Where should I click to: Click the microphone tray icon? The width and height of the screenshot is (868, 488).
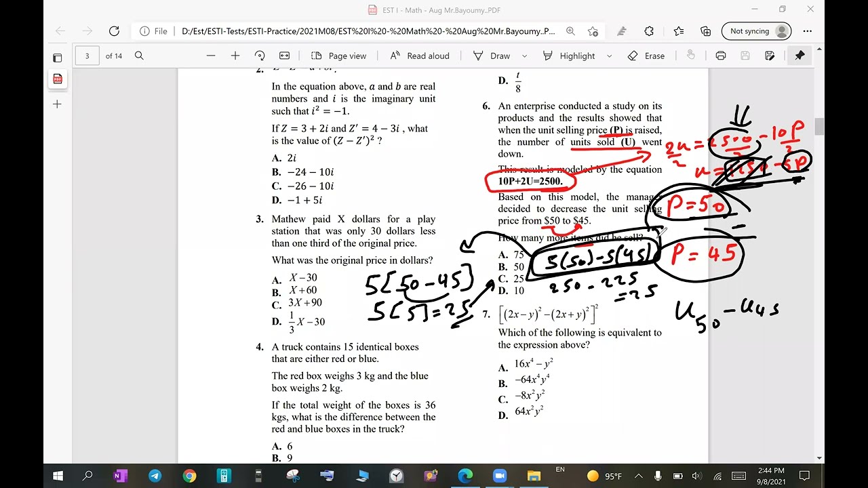pyautogui.click(x=658, y=476)
